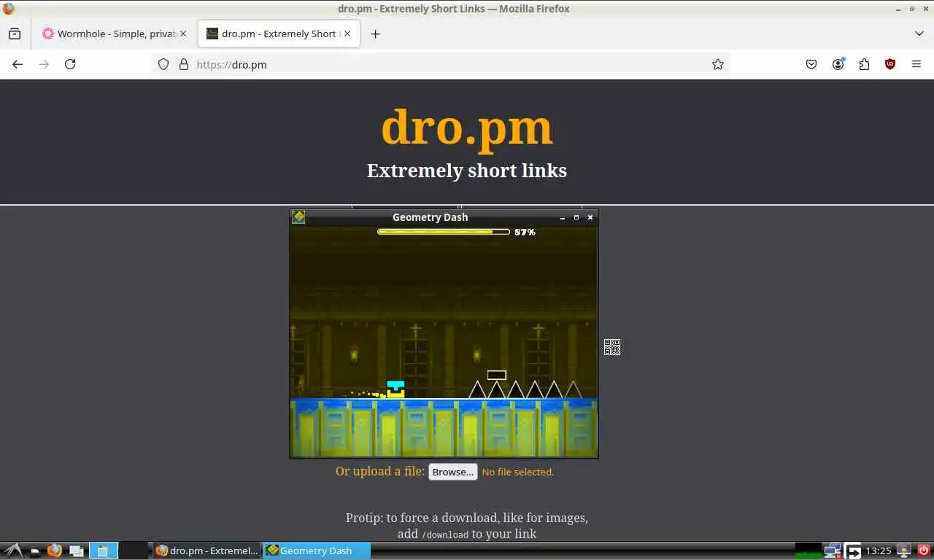This screenshot has height=560, width=934.
Task: Launch Firefox from taskbar quick launcher
Action: coord(55,551)
